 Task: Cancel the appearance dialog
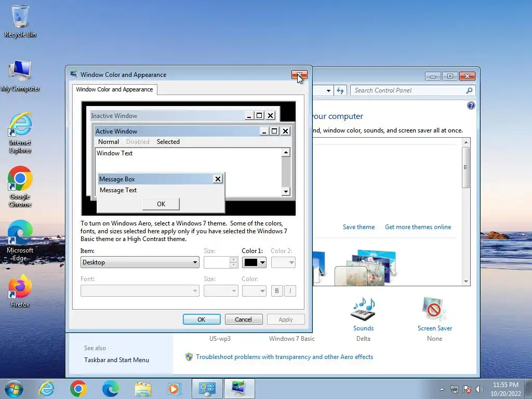[244, 320]
